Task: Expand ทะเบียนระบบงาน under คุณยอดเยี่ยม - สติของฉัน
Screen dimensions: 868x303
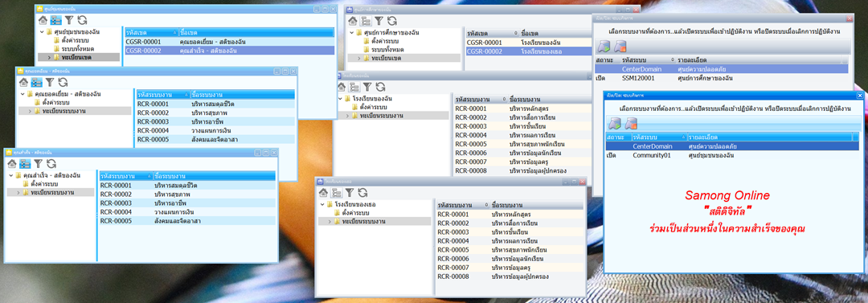Action: click(x=30, y=111)
